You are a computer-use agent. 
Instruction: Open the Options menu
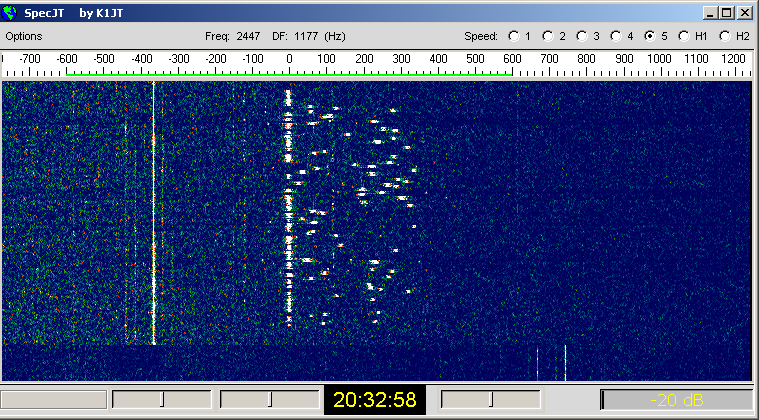pyautogui.click(x=24, y=36)
